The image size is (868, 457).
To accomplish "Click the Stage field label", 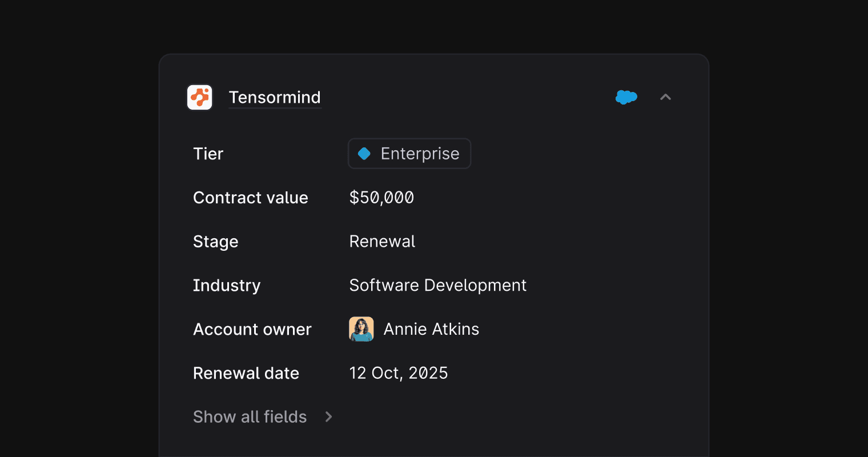I will [216, 242].
